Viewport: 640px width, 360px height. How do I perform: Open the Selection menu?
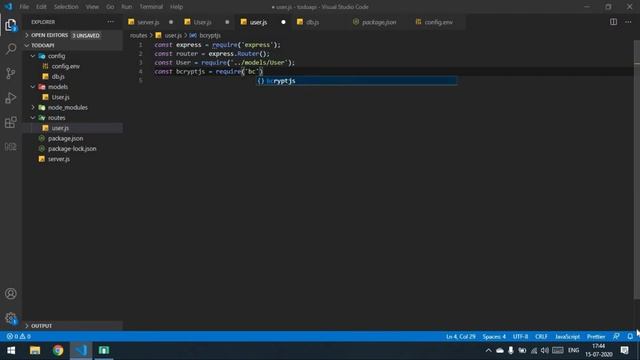click(x=66, y=7)
